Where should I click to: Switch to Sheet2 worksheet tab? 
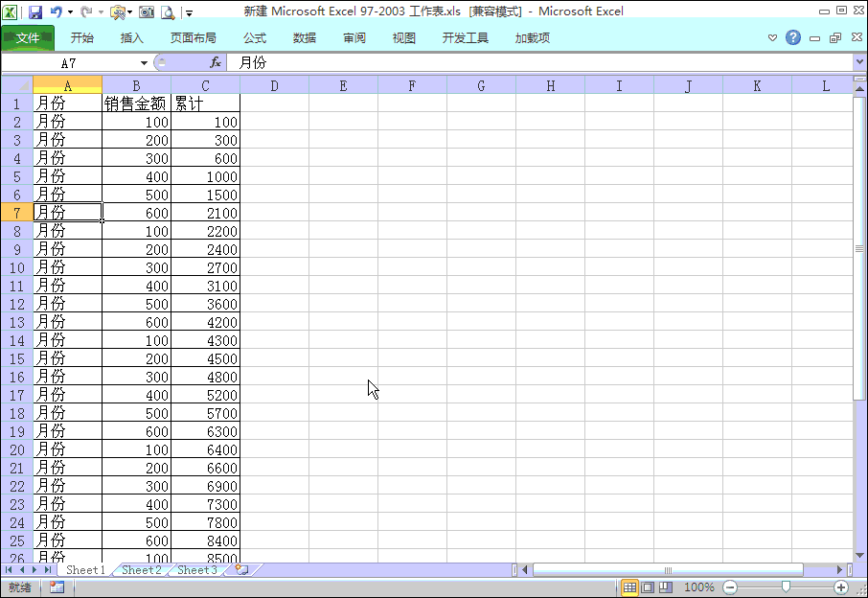tap(142, 570)
